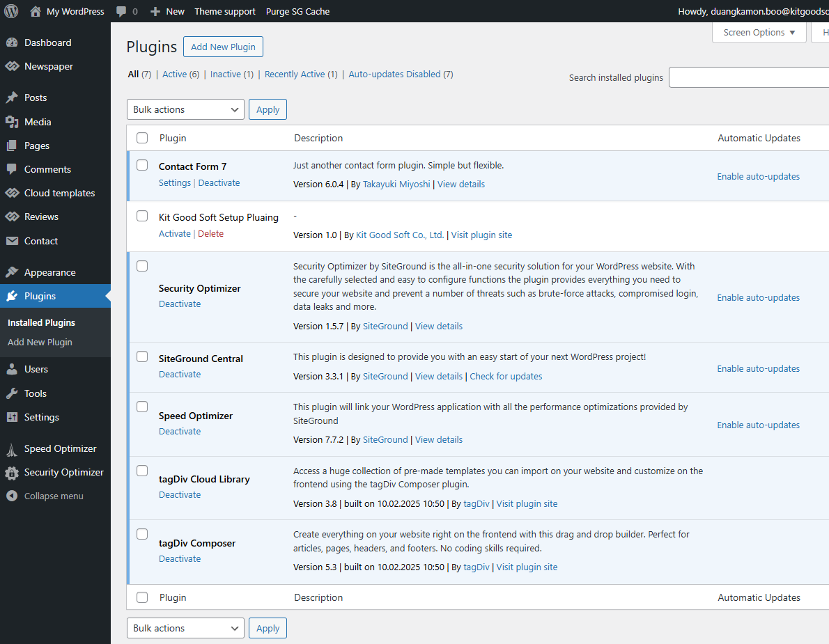Click the Howdy user account menu
The width and height of the screenshot is (829, 644).
point(753,12)
